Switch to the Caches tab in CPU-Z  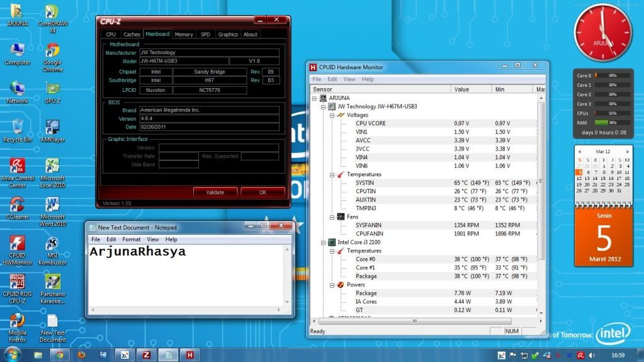pos(132,35)
